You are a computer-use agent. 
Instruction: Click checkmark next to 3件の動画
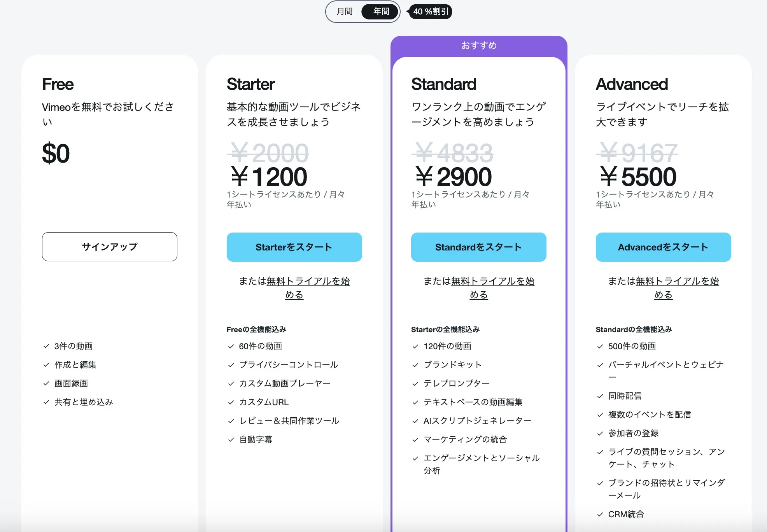tap(46, 346)
